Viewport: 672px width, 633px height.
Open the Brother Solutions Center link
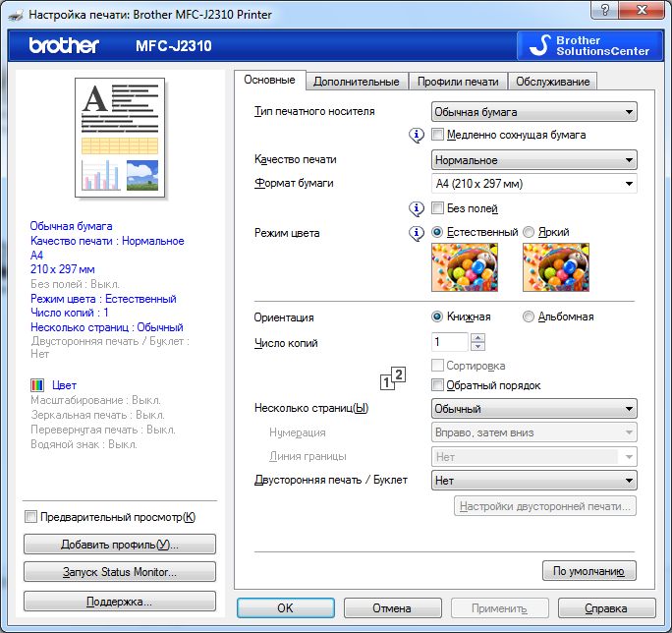pos(590,45)
